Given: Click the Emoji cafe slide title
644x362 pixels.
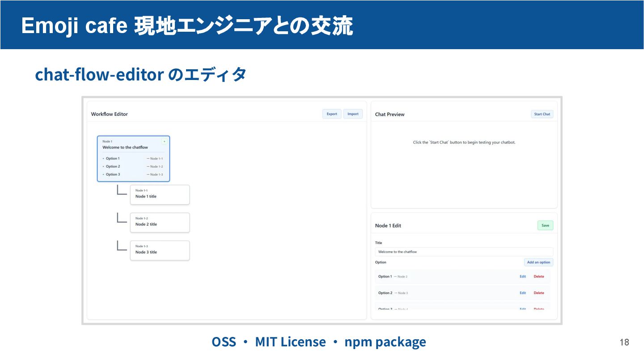Looking at the screenshot, I should pos(187,26).
